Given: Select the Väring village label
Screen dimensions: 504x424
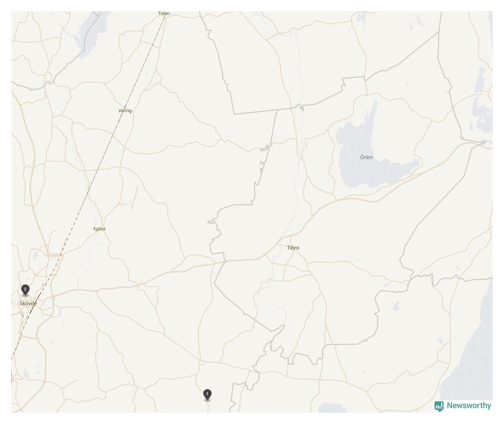Looking at the screenshot, I should (125, 111).
